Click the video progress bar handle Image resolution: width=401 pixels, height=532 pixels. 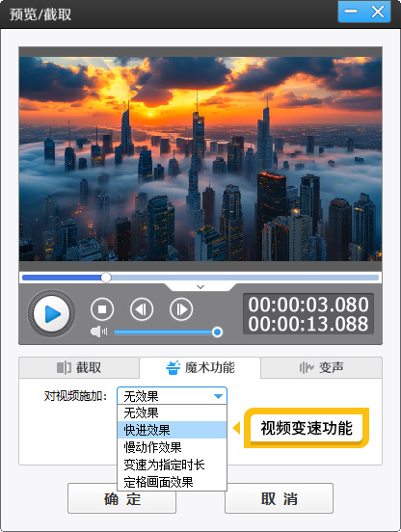pyautogui.click(x=106, y=278)
